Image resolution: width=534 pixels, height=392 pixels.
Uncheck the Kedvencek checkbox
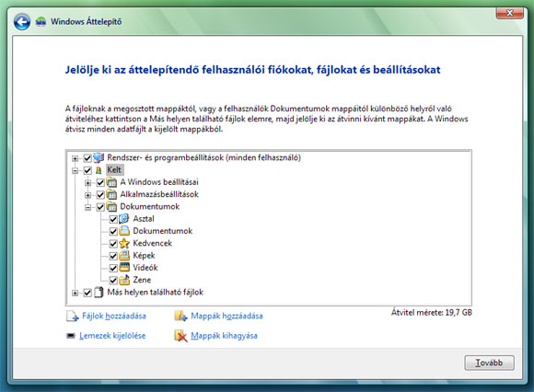(113, 244)
